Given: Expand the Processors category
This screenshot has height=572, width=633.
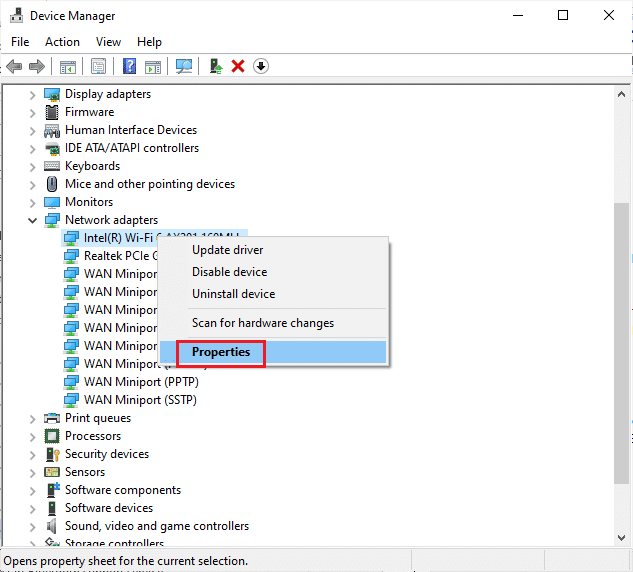Looking at the screenshot, I should pos(33,436).
